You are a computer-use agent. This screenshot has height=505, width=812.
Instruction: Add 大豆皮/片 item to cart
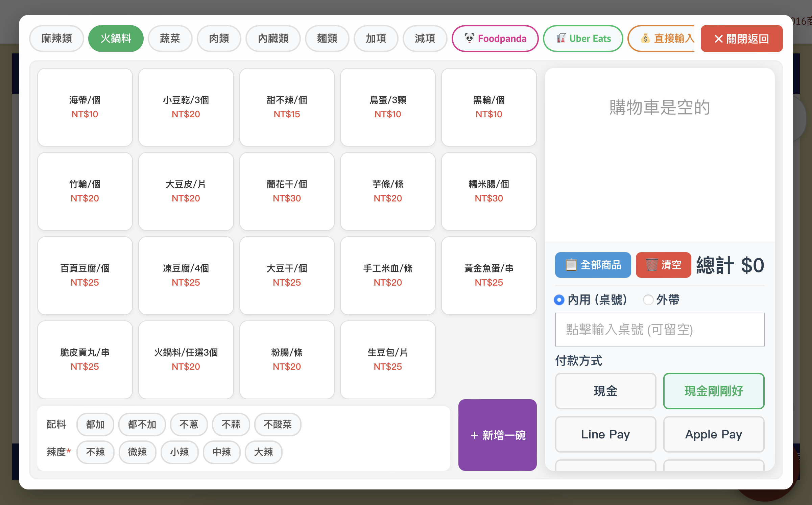click(186, 191)
